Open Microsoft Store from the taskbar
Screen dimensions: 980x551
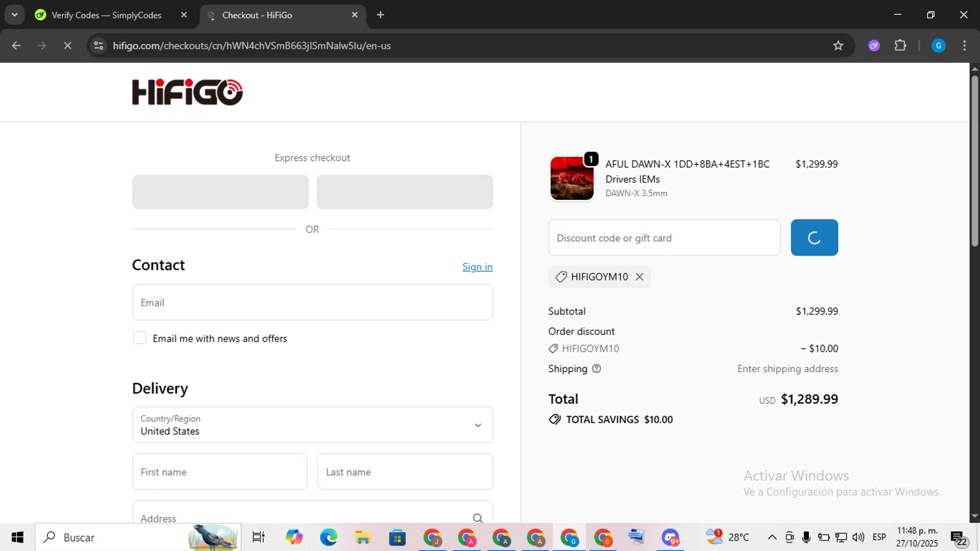(397, 537)
